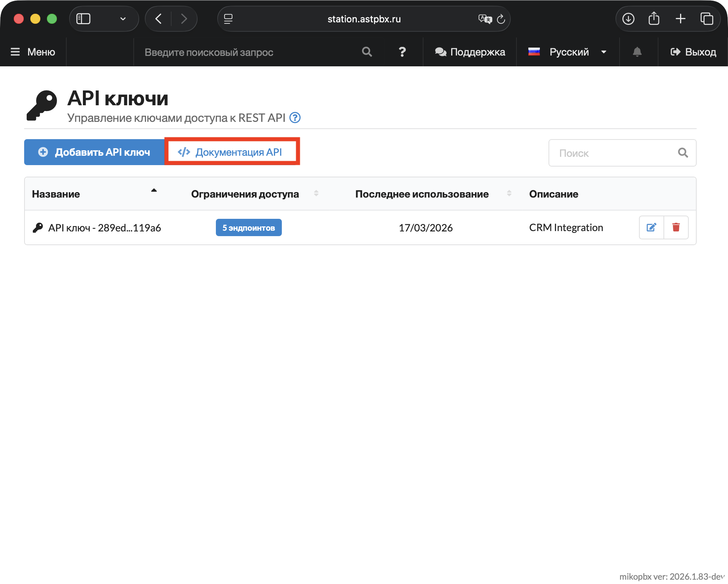Viewport: 728px width, 584px height.
Task: Click the edit icon for the API key row
Action: point(651,227)
